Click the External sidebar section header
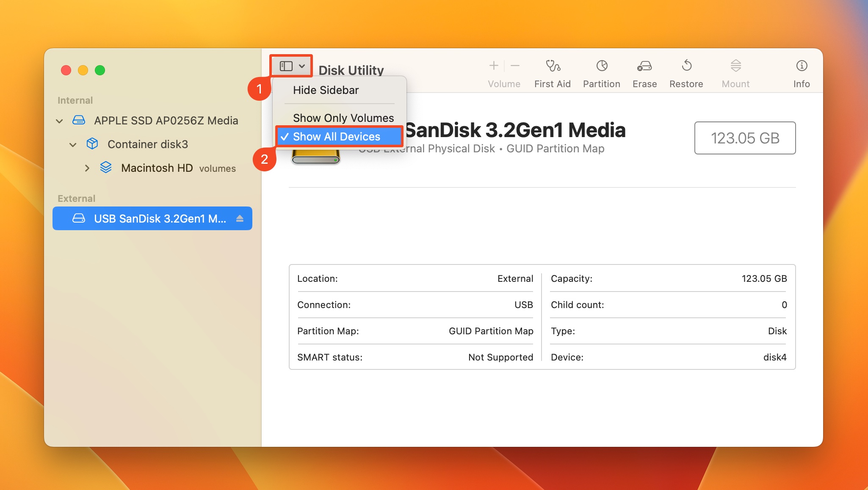The image size is (868, 490). click(x=76, y=198)
